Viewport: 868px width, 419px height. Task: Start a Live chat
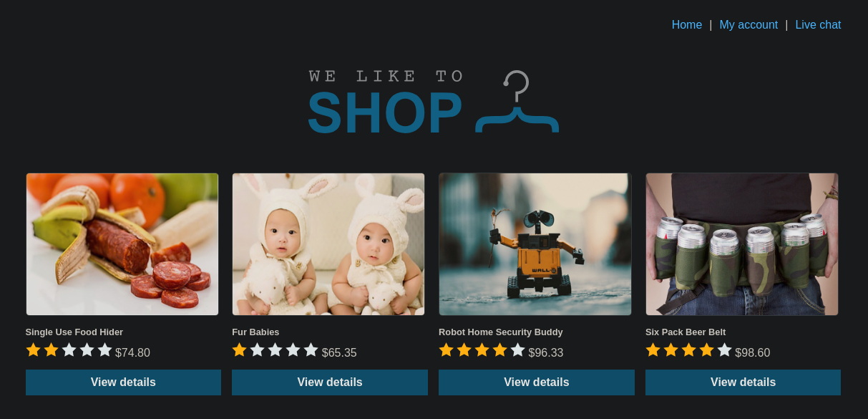[x=818, y=25]
